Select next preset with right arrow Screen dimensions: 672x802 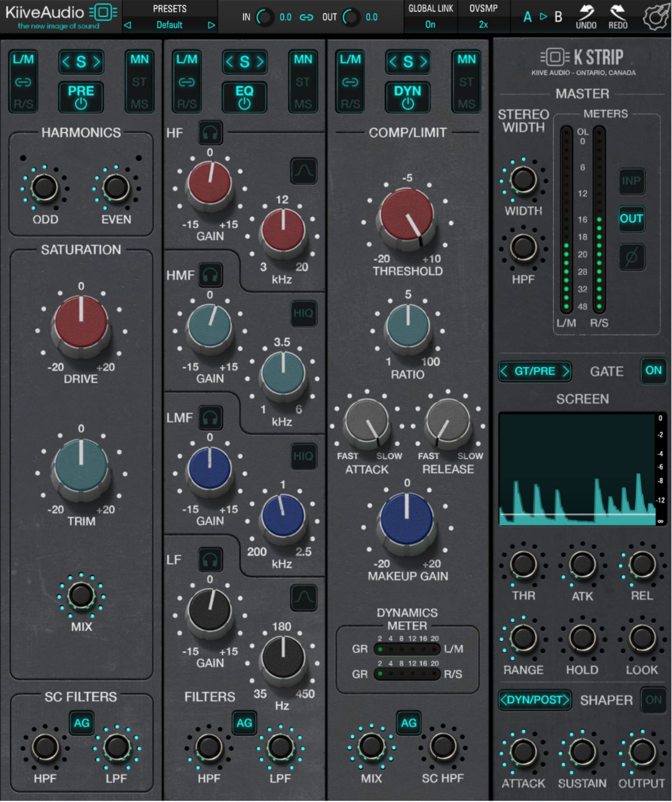click(211, 25)
